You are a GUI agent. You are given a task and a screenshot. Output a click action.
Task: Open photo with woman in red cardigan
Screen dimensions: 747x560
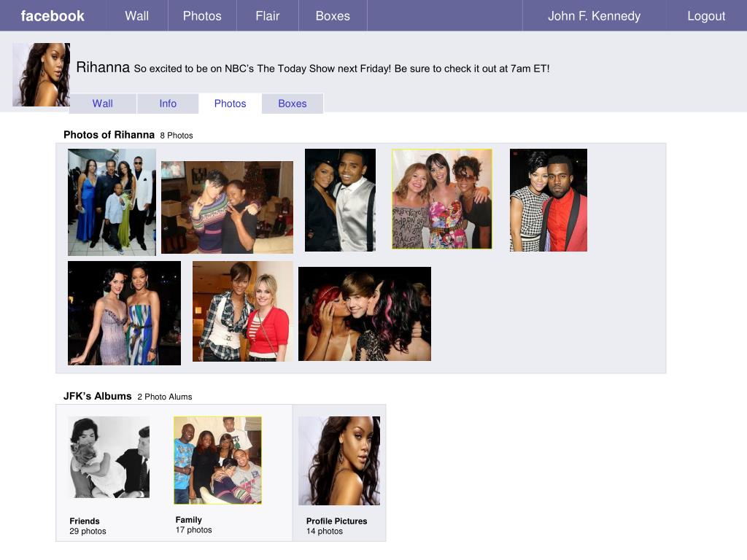(243, 311)
